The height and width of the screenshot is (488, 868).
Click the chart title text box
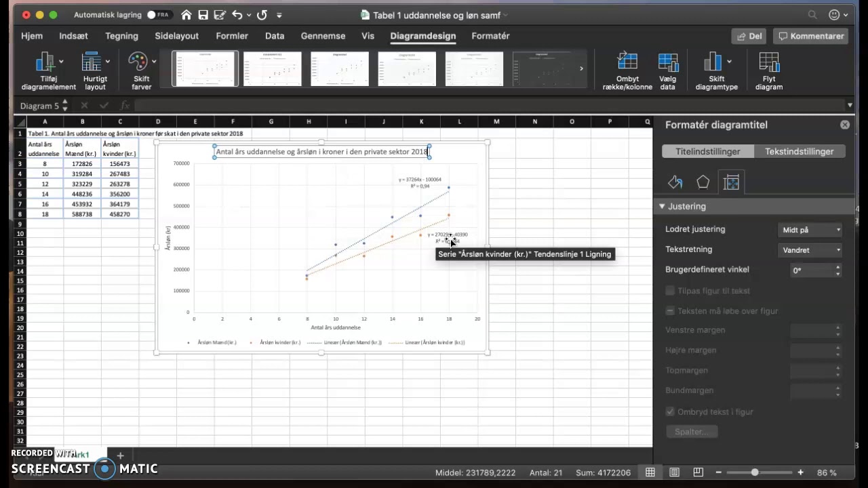[x=322, y=152]
